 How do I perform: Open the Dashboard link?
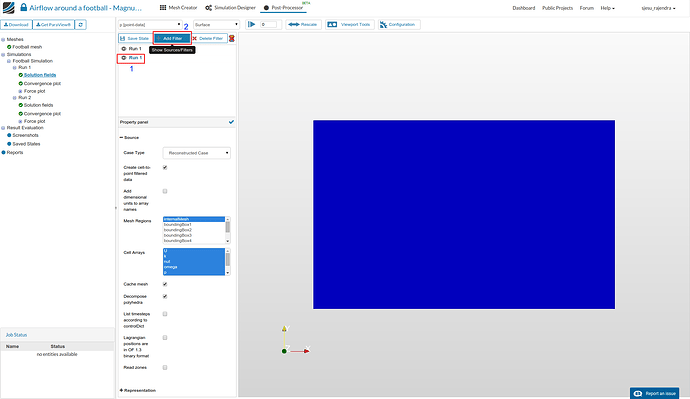coord(524,8)
